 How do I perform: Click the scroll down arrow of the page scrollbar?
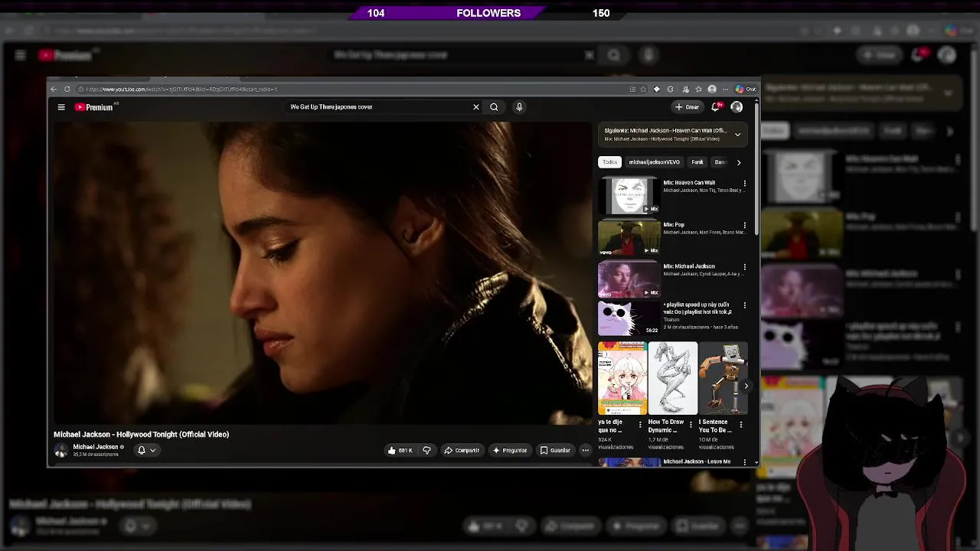[756, 462]
